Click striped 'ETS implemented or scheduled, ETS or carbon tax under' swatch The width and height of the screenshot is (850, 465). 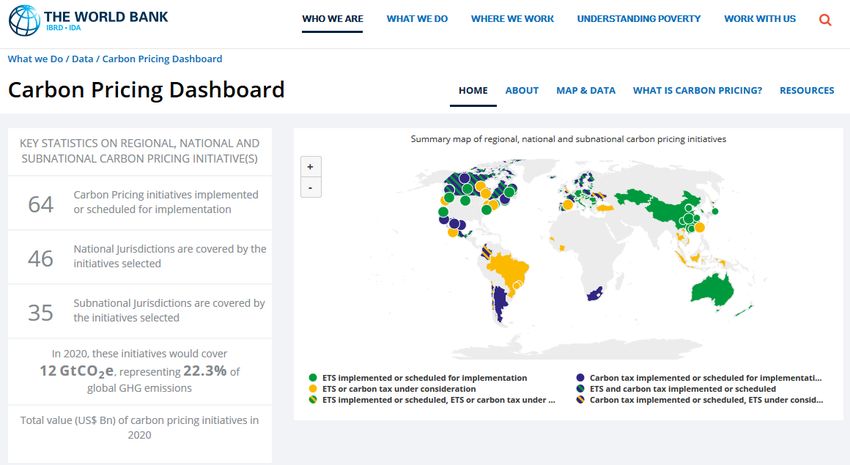tap(313, 400)
